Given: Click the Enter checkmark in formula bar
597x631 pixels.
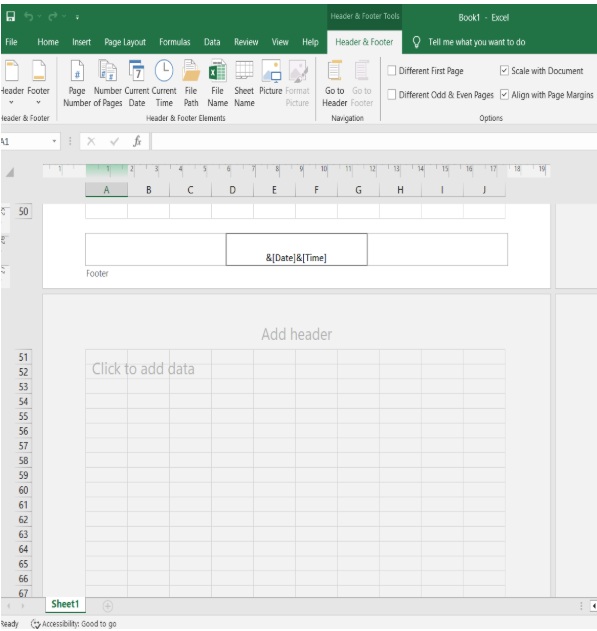Looking at the screenshot, I should (115, 141).
